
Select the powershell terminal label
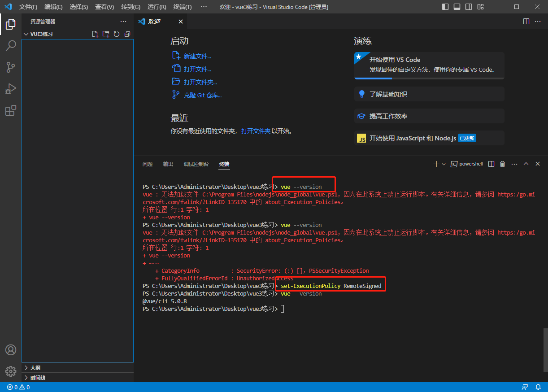tap(467, 164)
